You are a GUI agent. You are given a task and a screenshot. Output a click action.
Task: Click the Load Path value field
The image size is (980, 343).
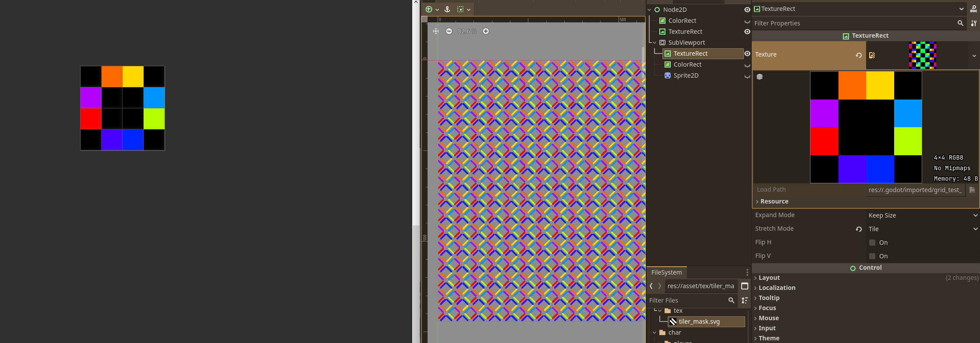coord(915,190)
